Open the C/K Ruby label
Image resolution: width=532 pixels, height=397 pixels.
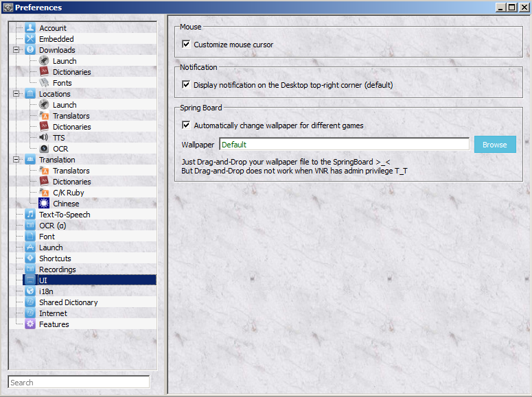pyautogui.click(x=68, y=193)
